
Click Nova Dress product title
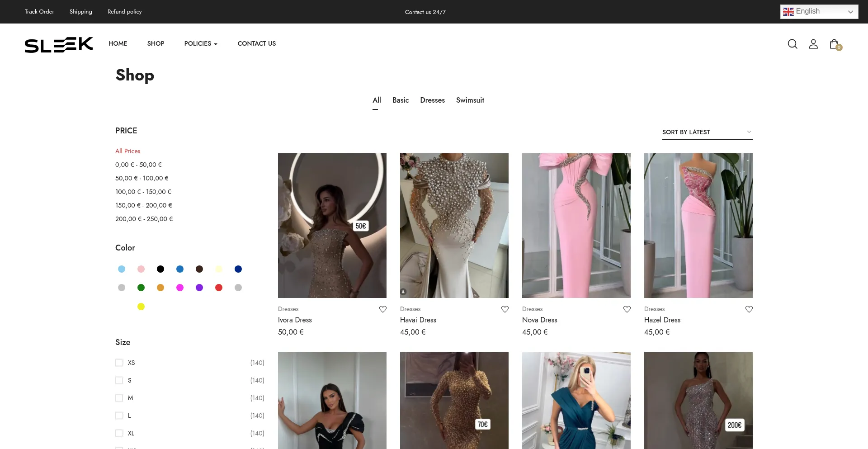pos(540,320)
